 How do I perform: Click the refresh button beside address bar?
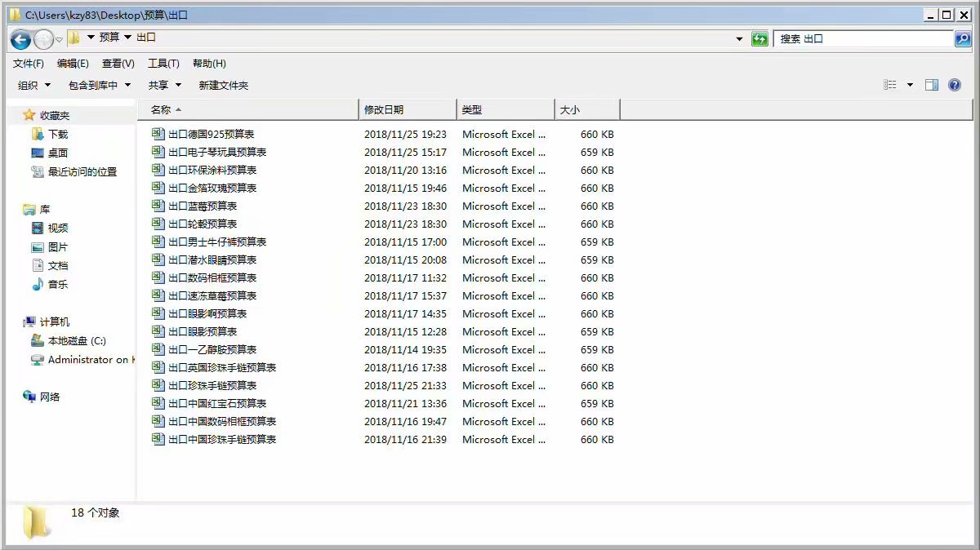pos(759,39)
